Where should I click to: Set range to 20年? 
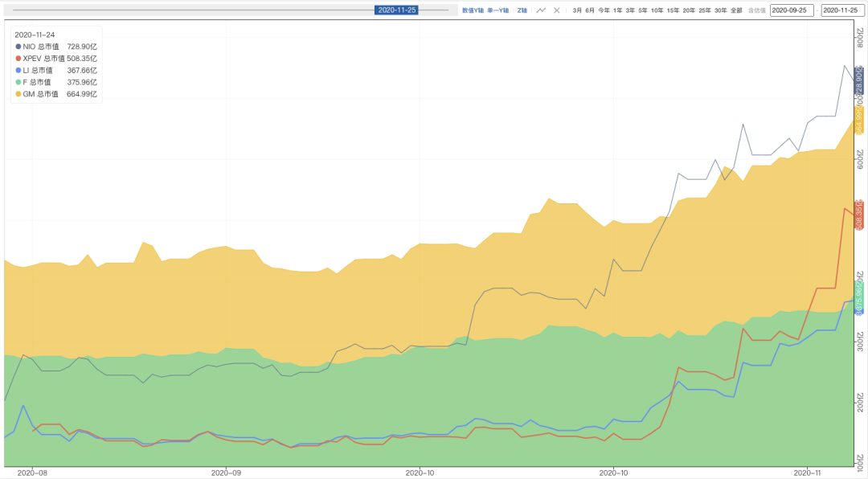(689, 10)
